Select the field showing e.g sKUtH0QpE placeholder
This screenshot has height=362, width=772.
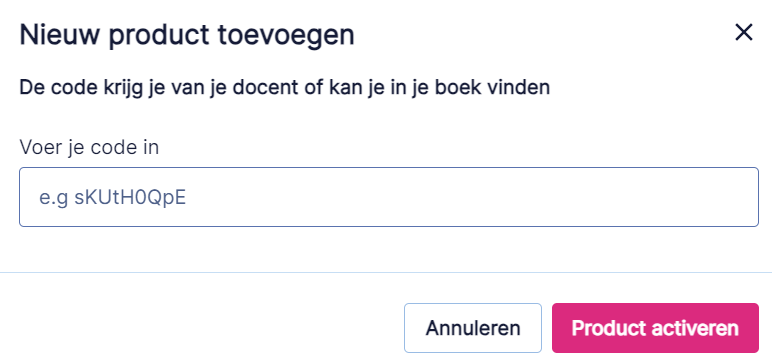coord(389,197)
